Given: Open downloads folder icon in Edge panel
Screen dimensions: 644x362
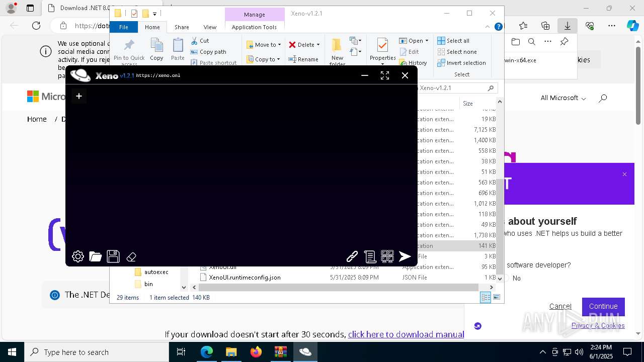Looking at the screenshot, I should tap(515, 42).
